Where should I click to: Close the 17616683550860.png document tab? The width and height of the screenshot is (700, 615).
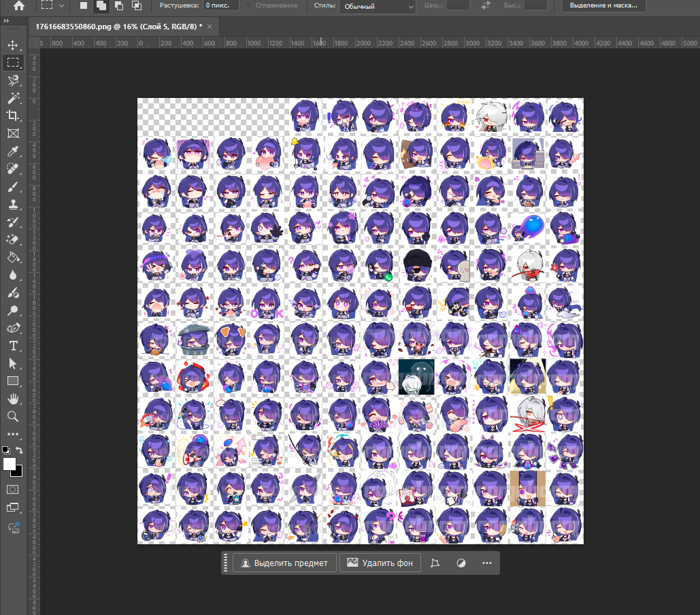point(210,27)
